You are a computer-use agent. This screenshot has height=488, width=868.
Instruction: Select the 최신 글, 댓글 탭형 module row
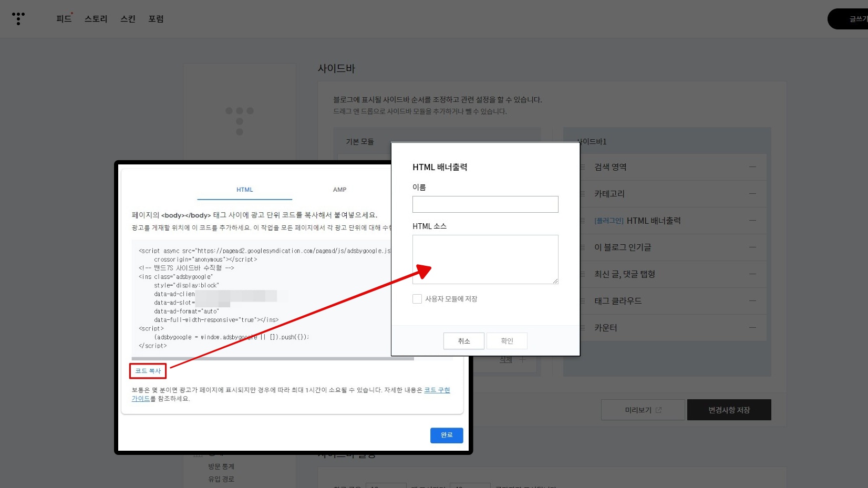[x=673, y=274]
